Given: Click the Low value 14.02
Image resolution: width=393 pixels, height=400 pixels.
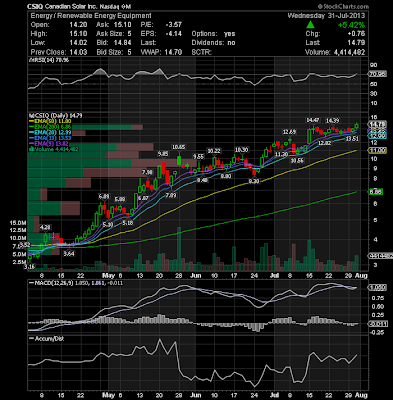Looking at the screenshot, I should 79,43.
